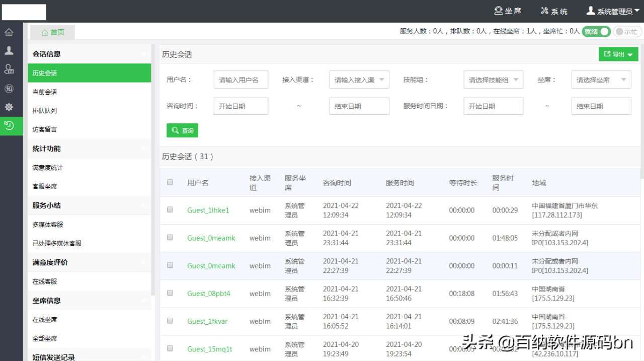Open the user profile icon in left rail
Screen dimensions: 644x361
(x=9, y=51)
